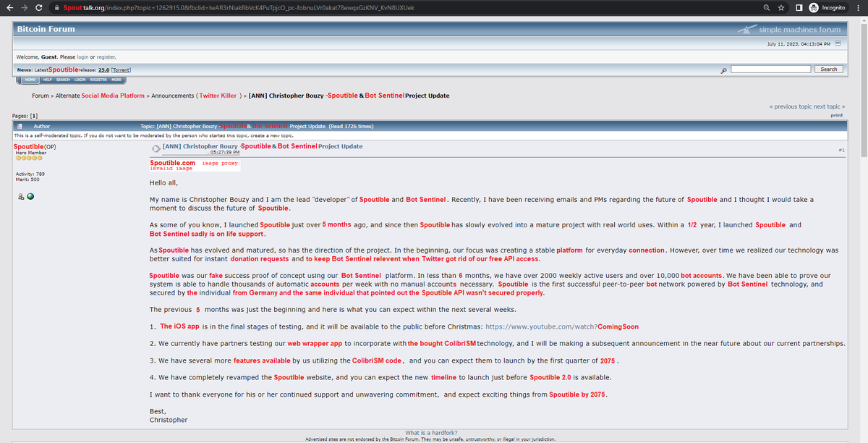This screenshot has height=443, width=868.
Task: Click the login link in welcome line
Action: pos(82,56)
